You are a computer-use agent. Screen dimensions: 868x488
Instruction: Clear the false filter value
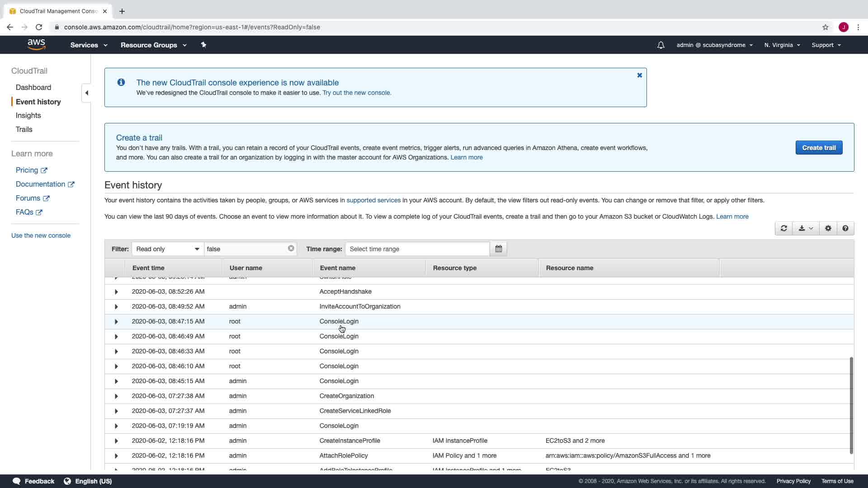tap(291, 249)
